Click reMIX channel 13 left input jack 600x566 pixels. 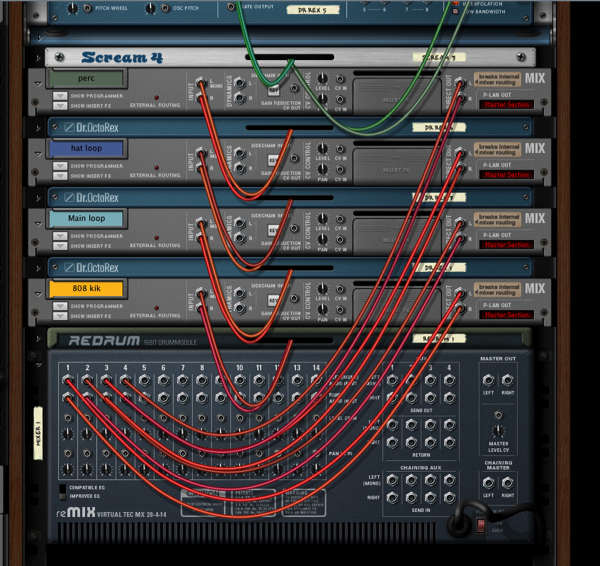[x=297, y=380]
